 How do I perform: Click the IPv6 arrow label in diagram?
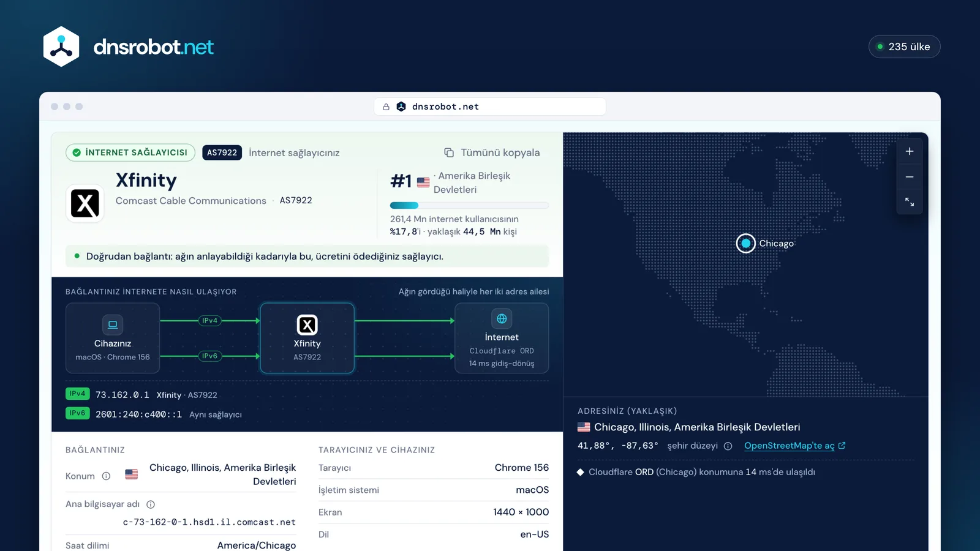coord(209,356)
